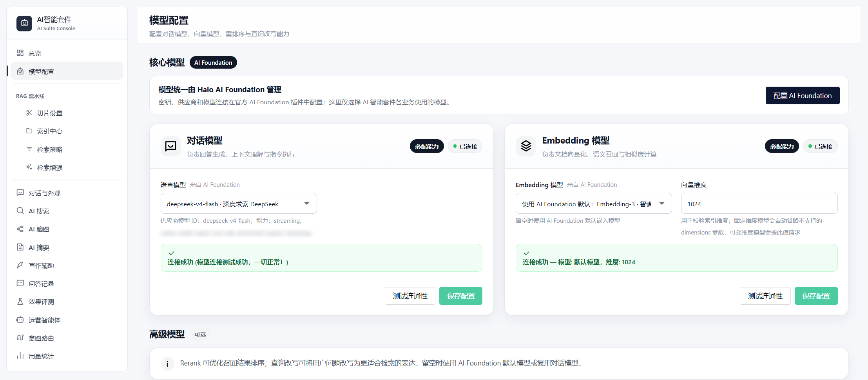Click the RAG 流水线 section label
This screenshot has height=380, width=868.
click(x=30, y=96)
